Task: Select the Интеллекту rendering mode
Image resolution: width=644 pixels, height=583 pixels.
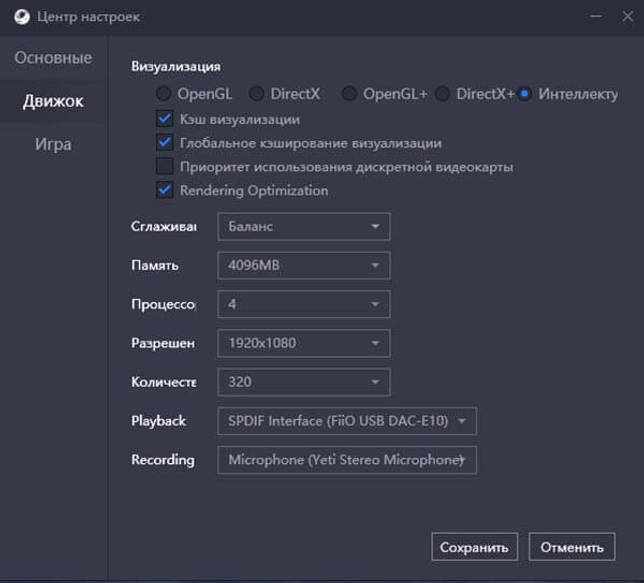Action: pos(568,94)
